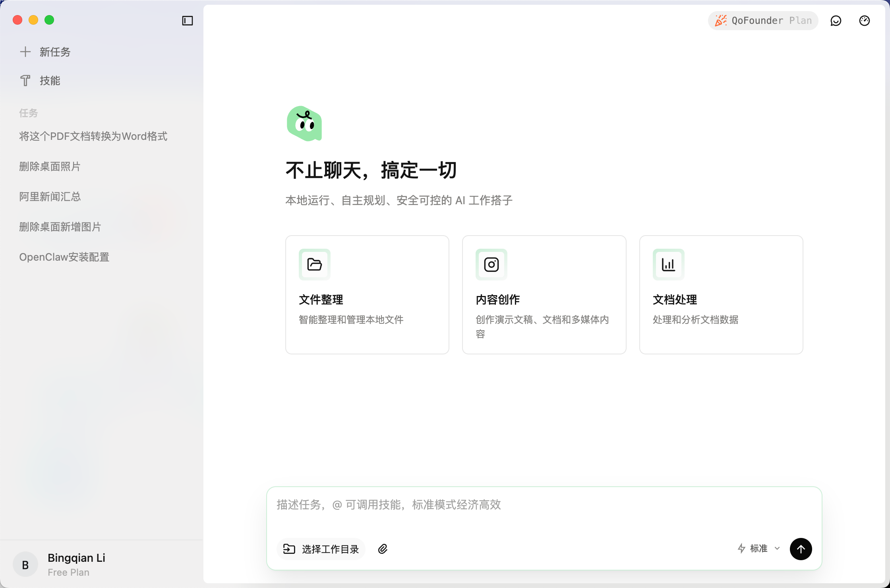Open the 技能 skills page
The width and height of the screenshot is (890, 588).
click(50, 81)
